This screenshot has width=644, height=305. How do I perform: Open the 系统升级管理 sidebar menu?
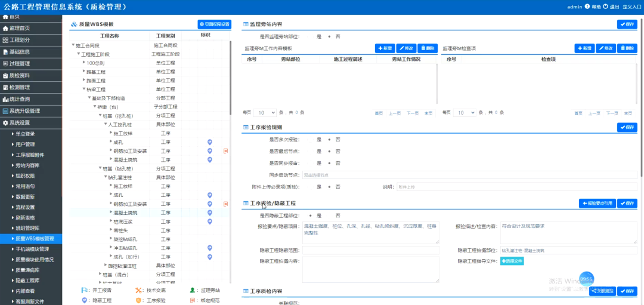click(x=31, y=111)
